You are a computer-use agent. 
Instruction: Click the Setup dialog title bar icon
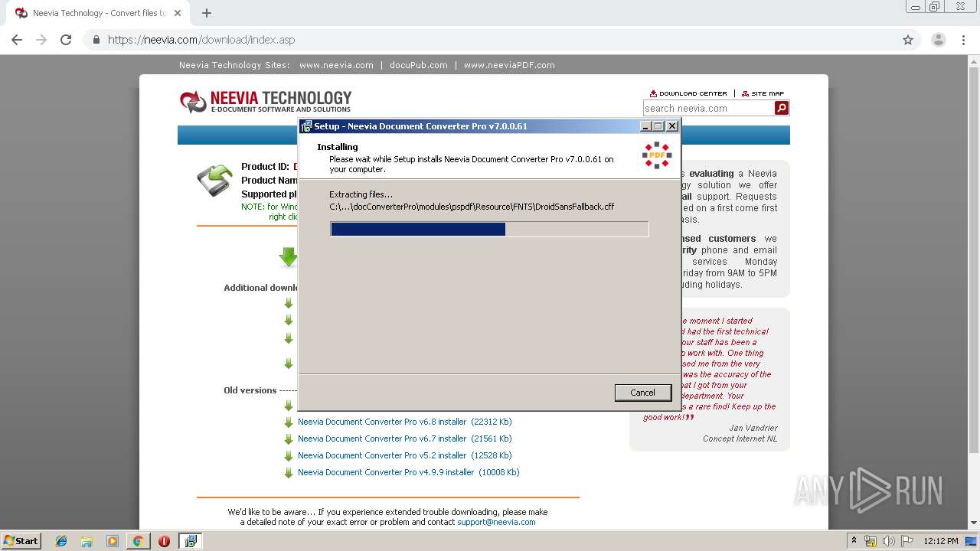(x=306, y=126)
